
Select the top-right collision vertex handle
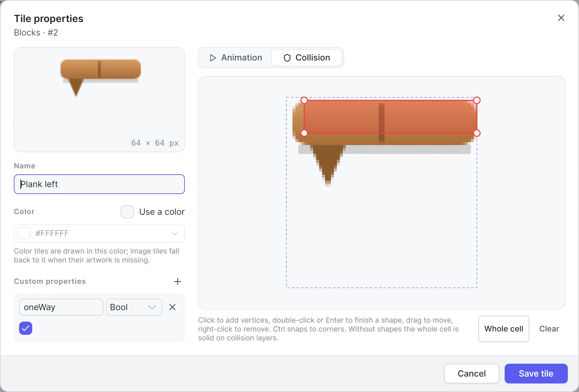click(477, 100)
